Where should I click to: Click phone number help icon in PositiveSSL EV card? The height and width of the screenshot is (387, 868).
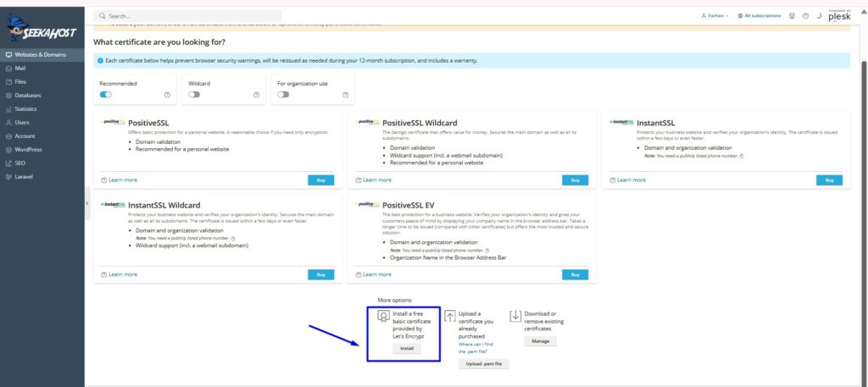click(487, 251)
